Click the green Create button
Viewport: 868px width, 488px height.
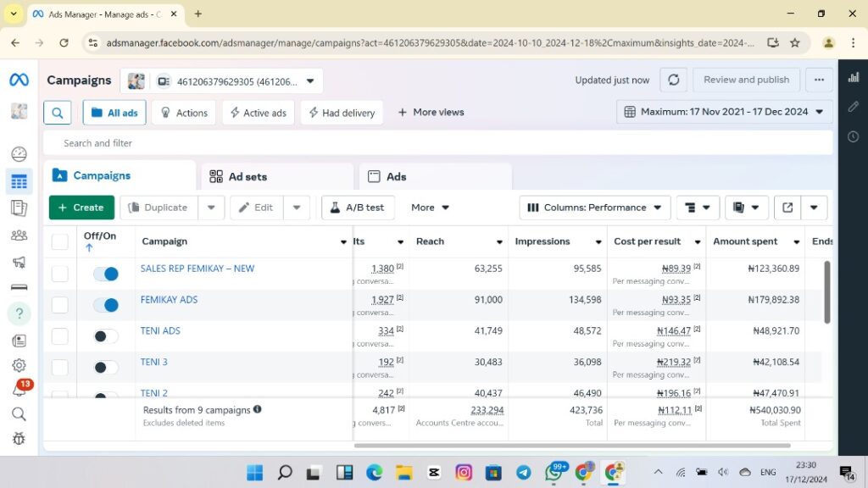click(x=81, y=208)
